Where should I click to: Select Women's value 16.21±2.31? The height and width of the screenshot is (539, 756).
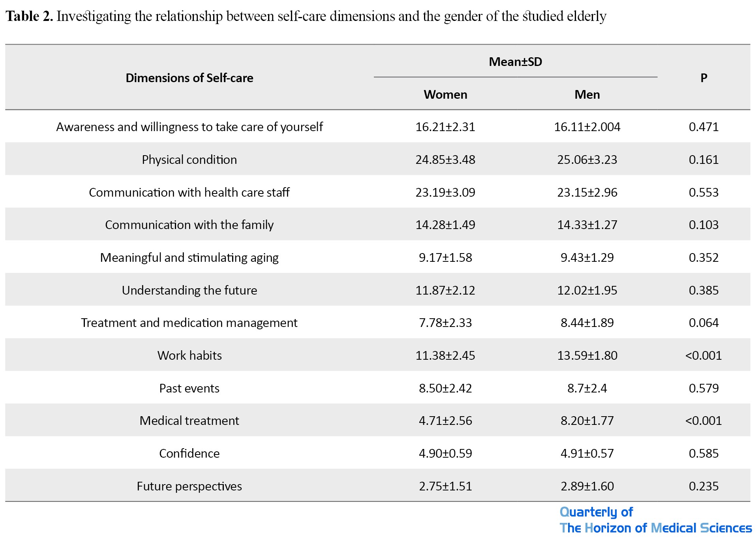pyautogui.click(x=445, y=127)
